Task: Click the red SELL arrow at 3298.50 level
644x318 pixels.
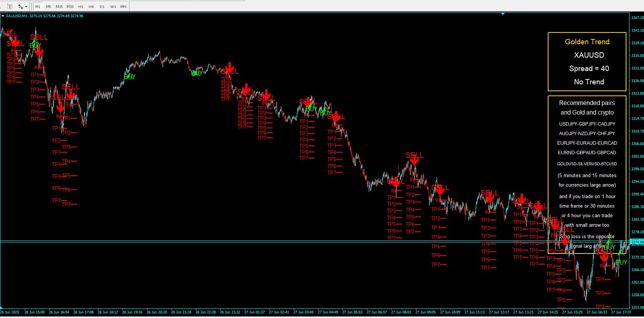Action: pyautogui.click(x=414, y=159)
